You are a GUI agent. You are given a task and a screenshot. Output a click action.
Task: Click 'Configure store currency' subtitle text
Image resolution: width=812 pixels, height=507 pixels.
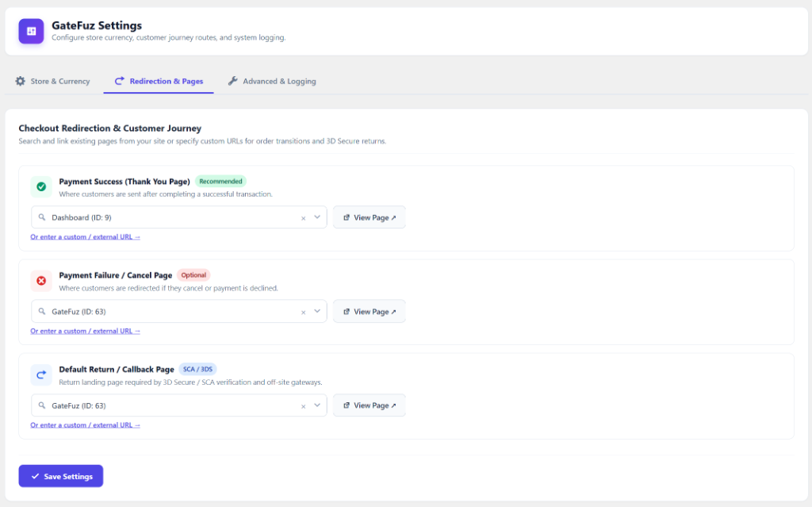[168, 38]
